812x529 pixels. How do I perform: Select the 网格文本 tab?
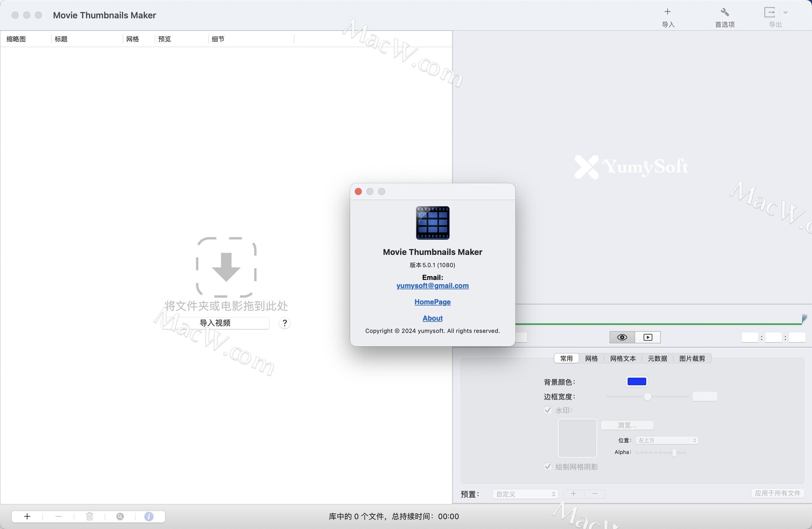coord(623,358)
